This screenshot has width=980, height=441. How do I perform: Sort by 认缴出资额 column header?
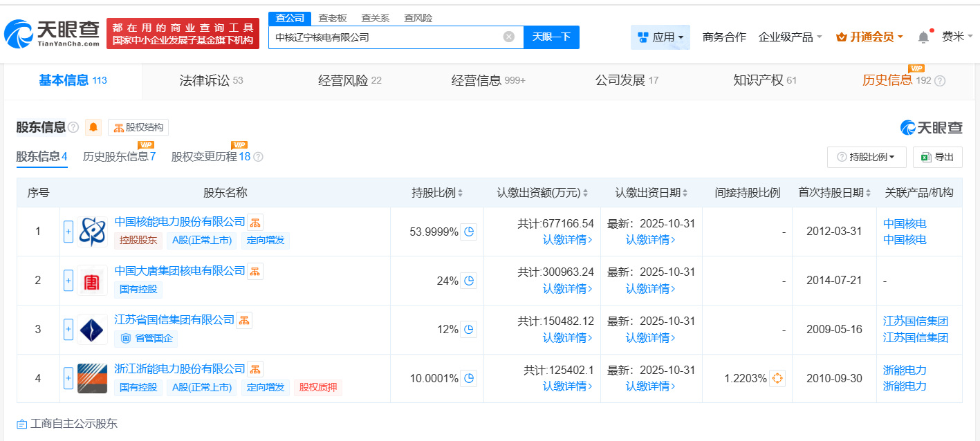[542, 193]
